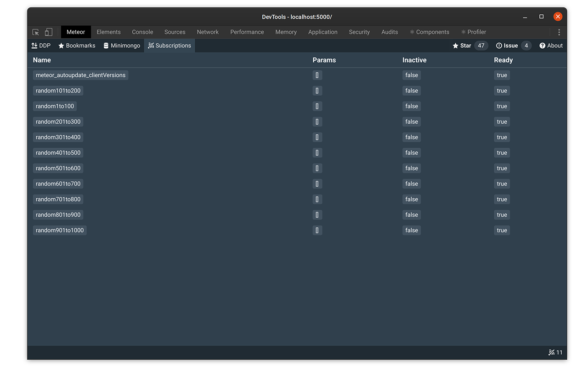Switch to the Console tab
Screen dimensions: 588x368
[142, 32]
